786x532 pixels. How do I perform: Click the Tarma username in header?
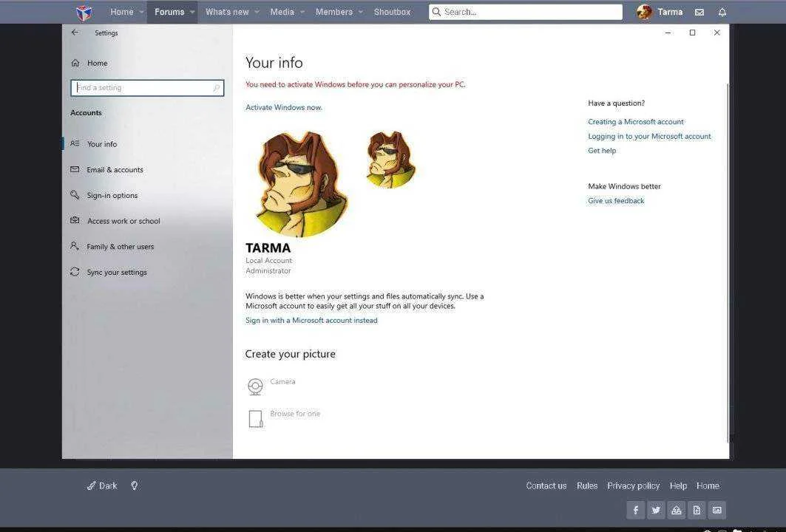click(670, 12)
